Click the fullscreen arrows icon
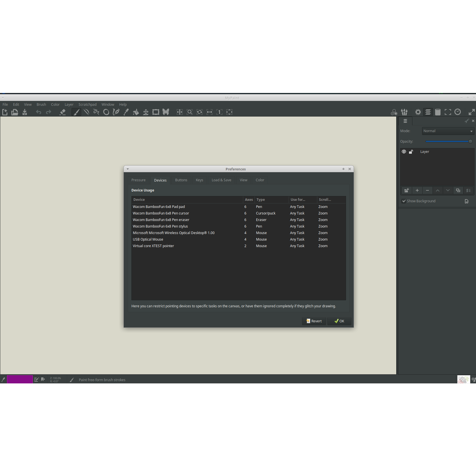The height and width of the screenshot is (476, 476). point(472,112)
